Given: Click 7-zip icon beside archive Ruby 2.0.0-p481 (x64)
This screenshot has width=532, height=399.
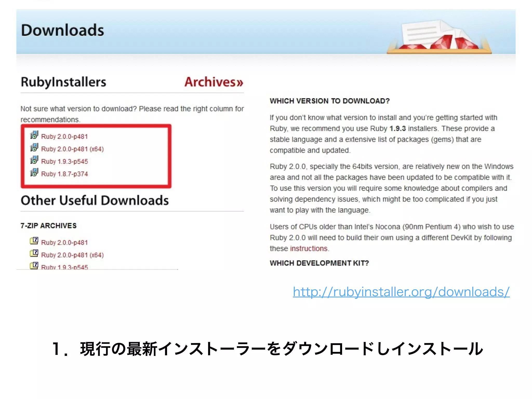Looking at the screenshot, I should coord(34,253).
